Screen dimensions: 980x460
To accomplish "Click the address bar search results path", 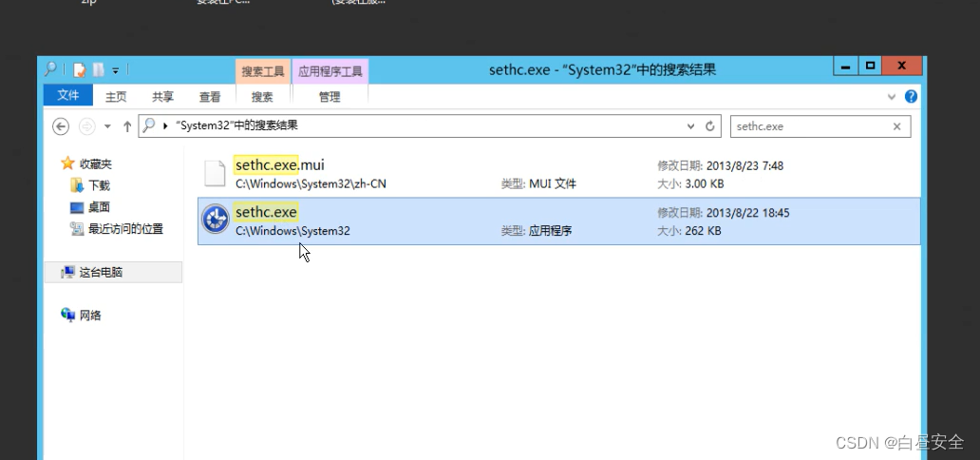I will click(x=237, y=125).
